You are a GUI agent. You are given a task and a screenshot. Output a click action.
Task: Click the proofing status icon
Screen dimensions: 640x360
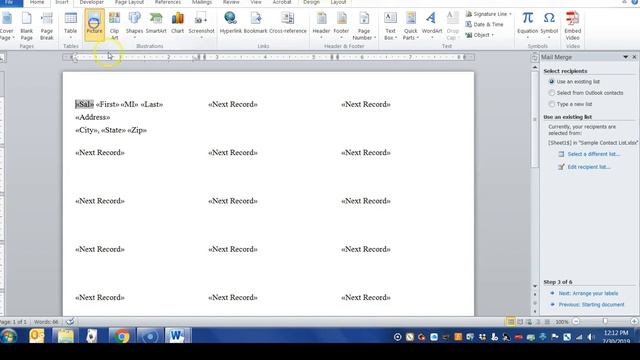pos(70,322)
